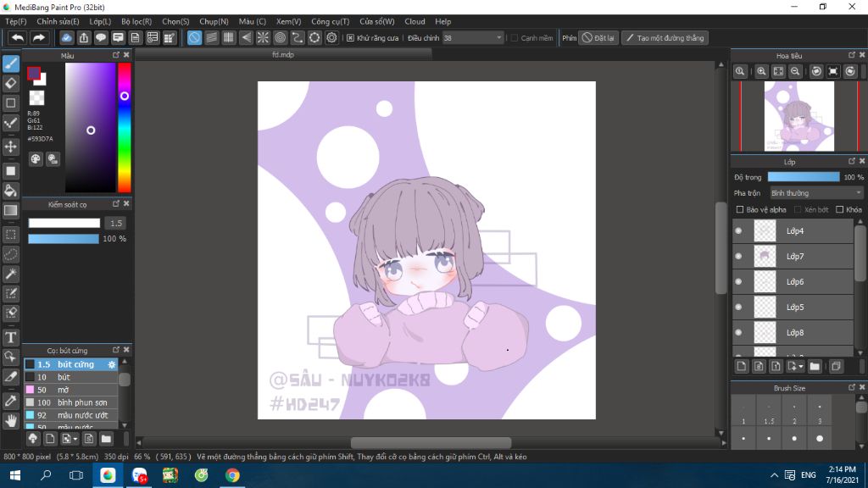
Task: Open the Công cụ(T) menu
Action: pos(330,21)
